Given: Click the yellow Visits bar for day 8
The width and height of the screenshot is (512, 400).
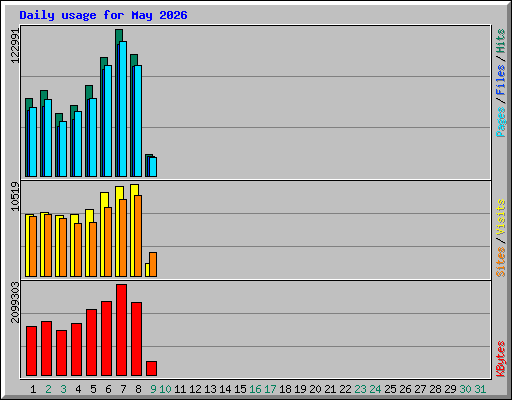Looking at the screenshot, I should coord(133,230).
